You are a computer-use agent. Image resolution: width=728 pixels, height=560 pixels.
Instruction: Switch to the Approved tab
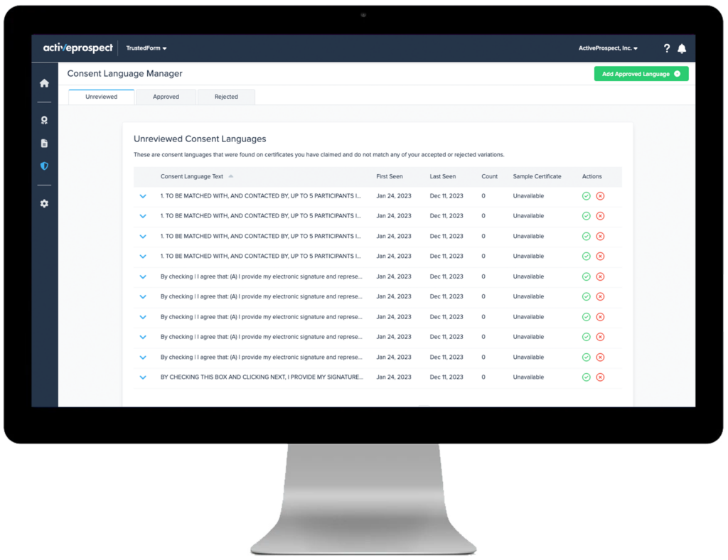point(166,97)
